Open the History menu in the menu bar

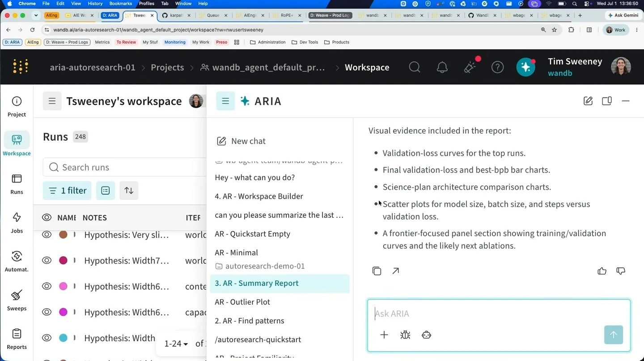[x=95, y=4]
